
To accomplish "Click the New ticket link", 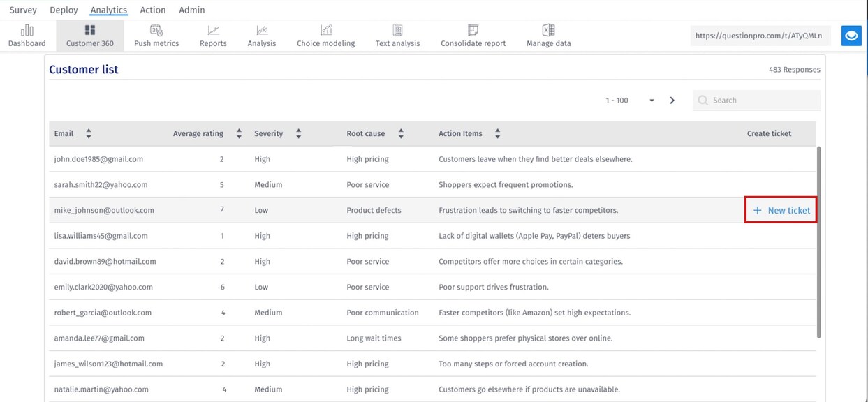I will tap(781, 210).
